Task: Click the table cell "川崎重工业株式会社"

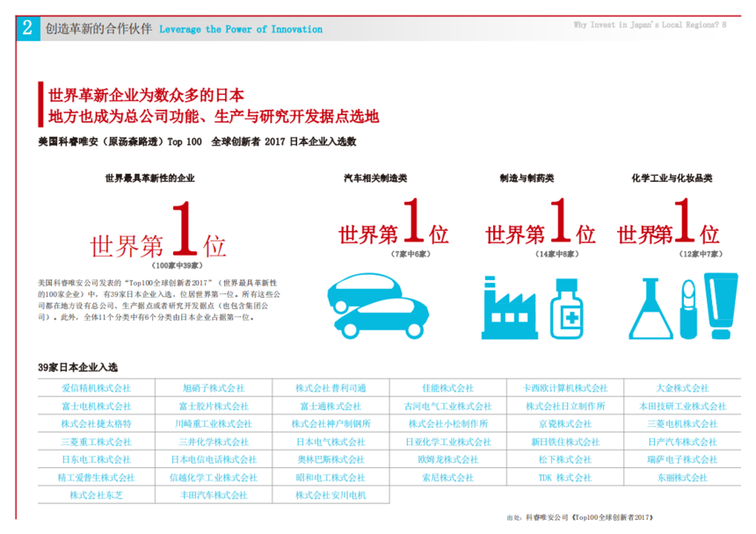Action: coord(214,423)
